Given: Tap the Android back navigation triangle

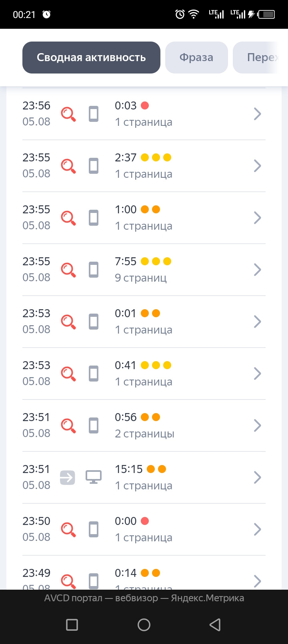Looking at the screenshot, I should click(x=215, y=624).
